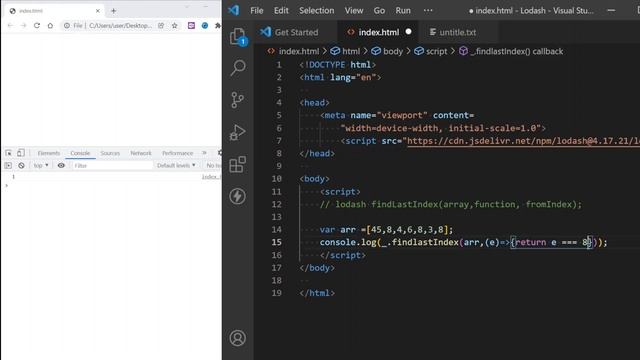Click the share icon in address bar
This screenshot has width=640, height=360.
(161, 25)
